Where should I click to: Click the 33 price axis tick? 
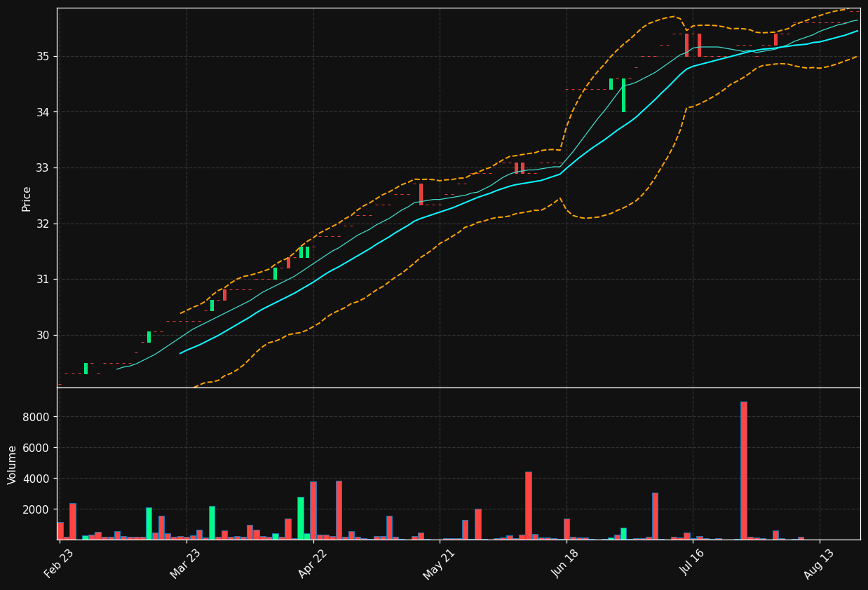click(43, 167)
